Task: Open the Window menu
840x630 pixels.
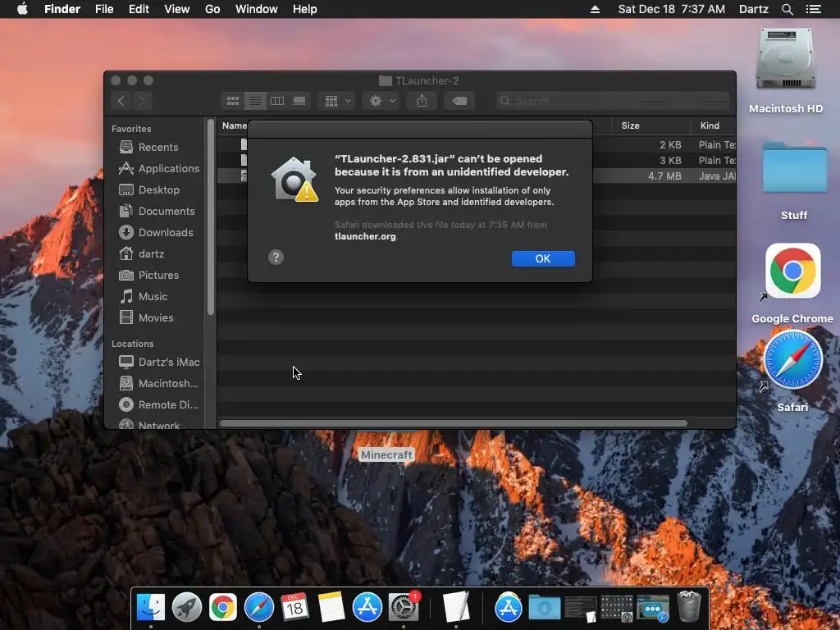Action: (x=257, y=9)
